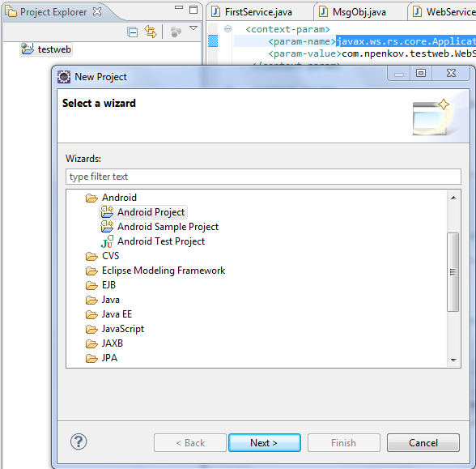The height and width of the screenshot is (469, 476).
Task: Focus the type filter text field
Action: click(263, 177)
